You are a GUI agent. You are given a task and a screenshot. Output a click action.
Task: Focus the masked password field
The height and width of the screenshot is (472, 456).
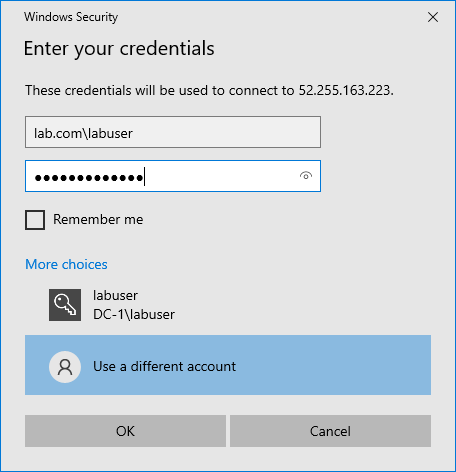coord(173,176)
